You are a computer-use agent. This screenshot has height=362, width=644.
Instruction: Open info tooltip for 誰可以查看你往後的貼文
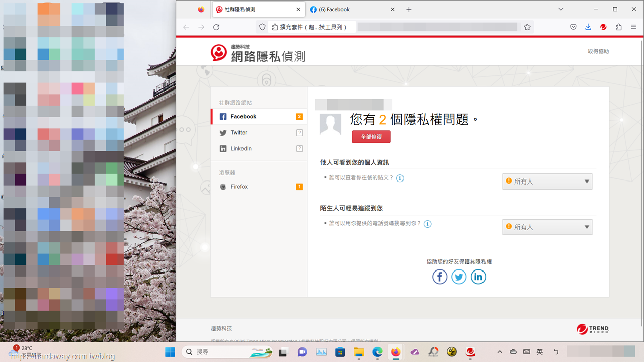click(400, 178)
